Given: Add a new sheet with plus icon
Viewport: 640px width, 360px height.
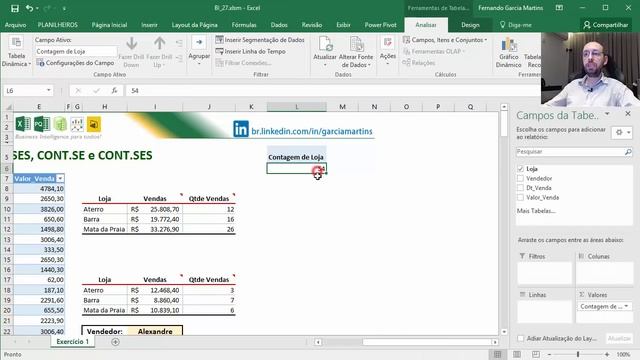Looking at the screenshot, I should coord(116,342).
